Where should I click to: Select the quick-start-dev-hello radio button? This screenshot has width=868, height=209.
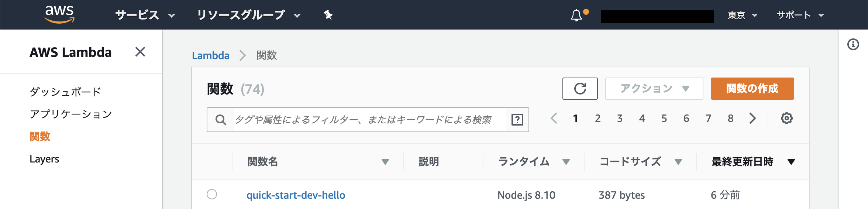tap(212, 194)
